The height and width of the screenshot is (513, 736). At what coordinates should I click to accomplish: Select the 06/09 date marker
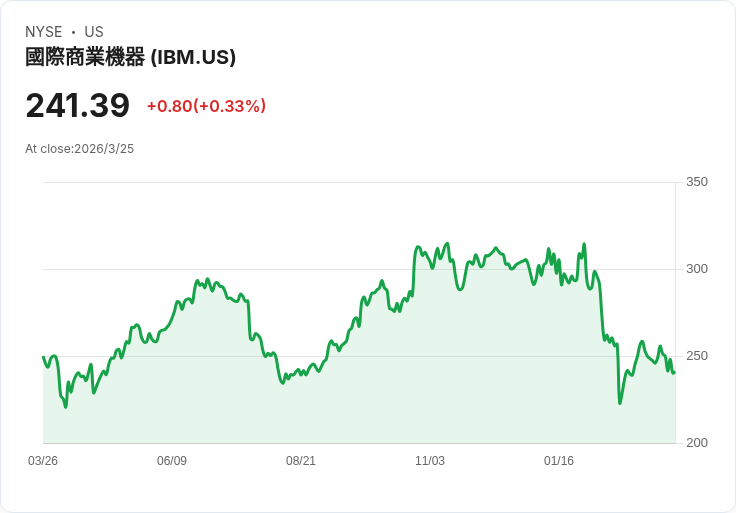pyautogui.click(x=172, y=461)
